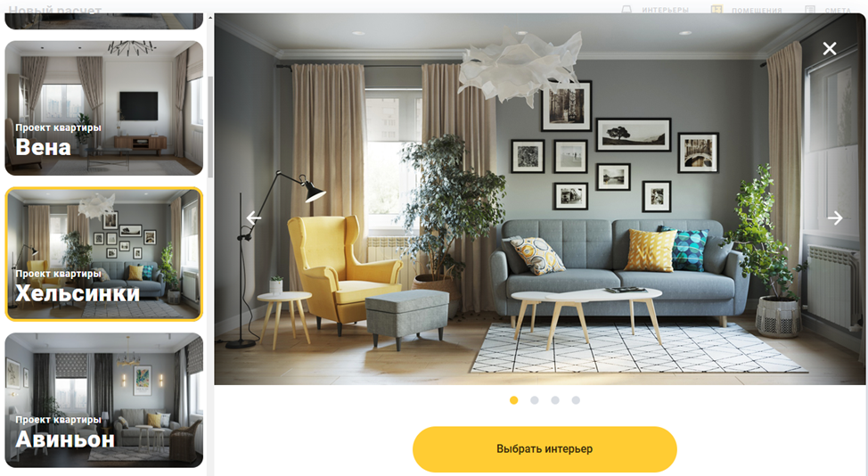The height and width of the screenshot is (476, 868).
Task: Open the Смета tab
Action: pos(838,10)
